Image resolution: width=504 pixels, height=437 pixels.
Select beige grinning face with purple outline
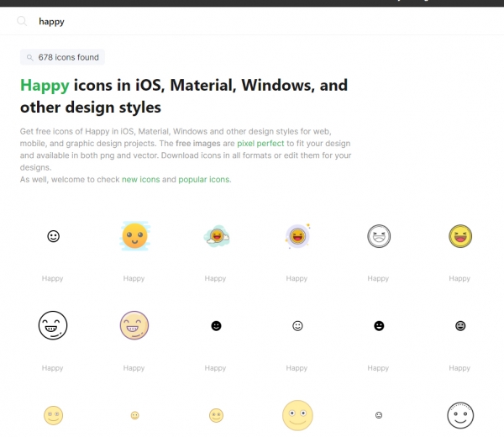click(134, 325)
